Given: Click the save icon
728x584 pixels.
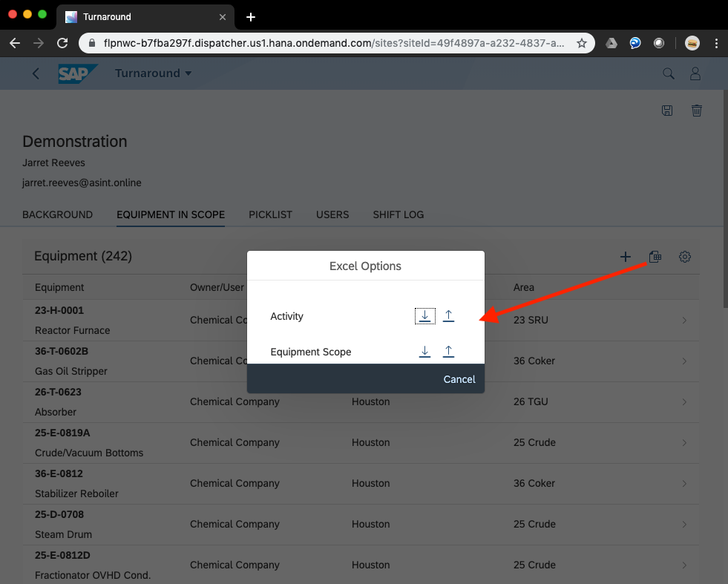Looking at the screenshot, I should point(667,111).
